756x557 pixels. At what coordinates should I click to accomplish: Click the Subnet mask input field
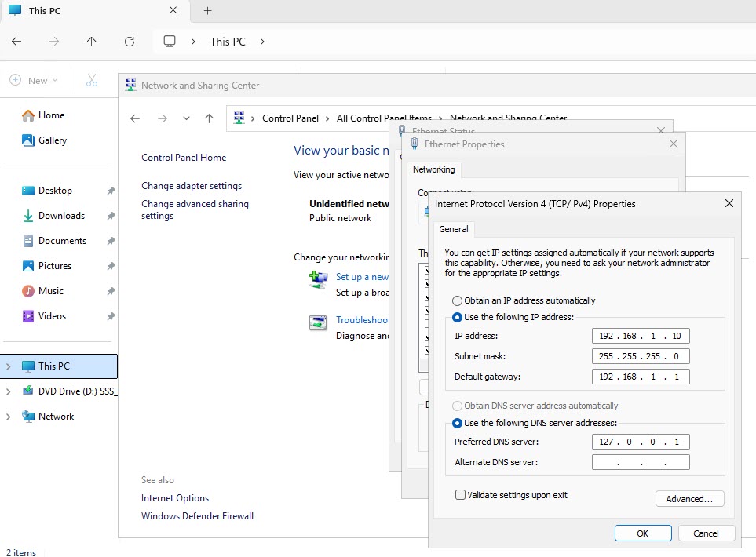tap(641, 356)
